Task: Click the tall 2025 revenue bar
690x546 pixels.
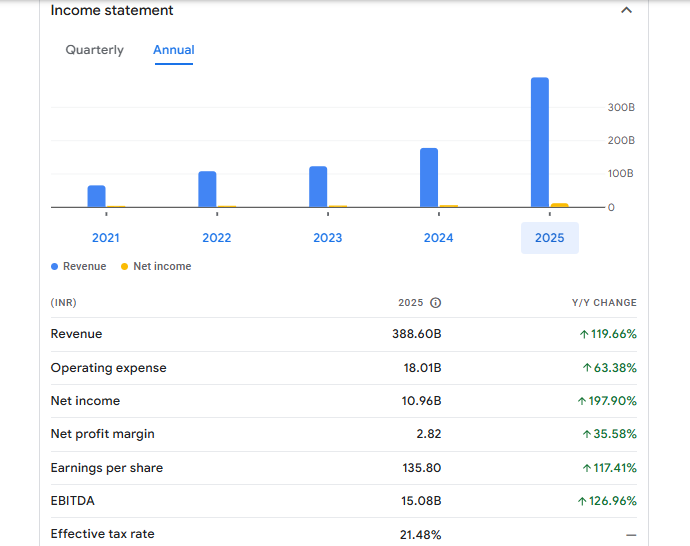Action: pyautogui.click(x=540, y=142)
